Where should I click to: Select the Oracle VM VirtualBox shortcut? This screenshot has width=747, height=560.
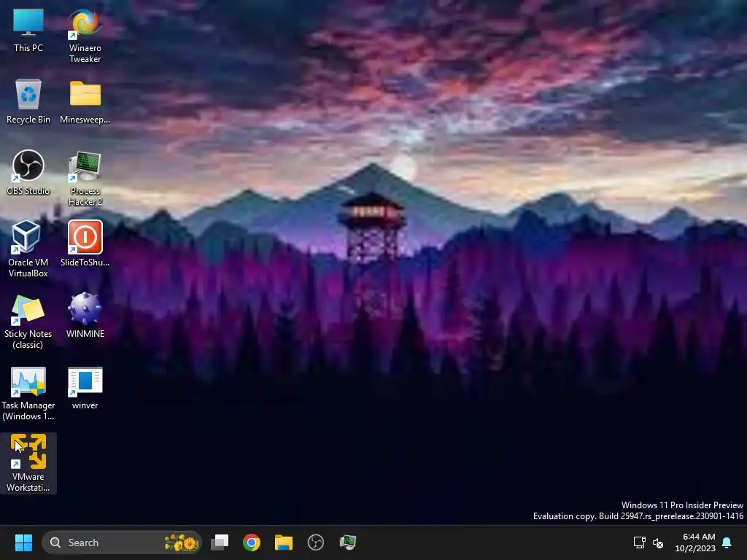[x=28, y=249]
